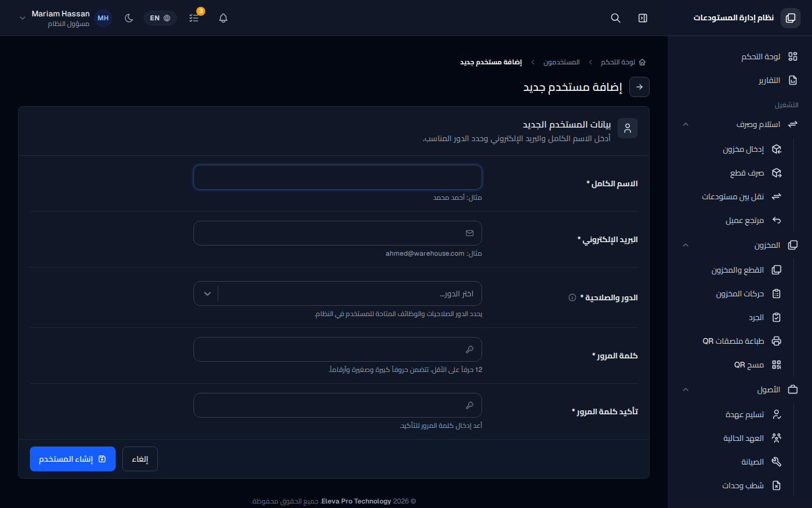Click the طباعة ملصقات QR printer icon
Viewport: 812px width, 508px height.
(x=776, y=341)
